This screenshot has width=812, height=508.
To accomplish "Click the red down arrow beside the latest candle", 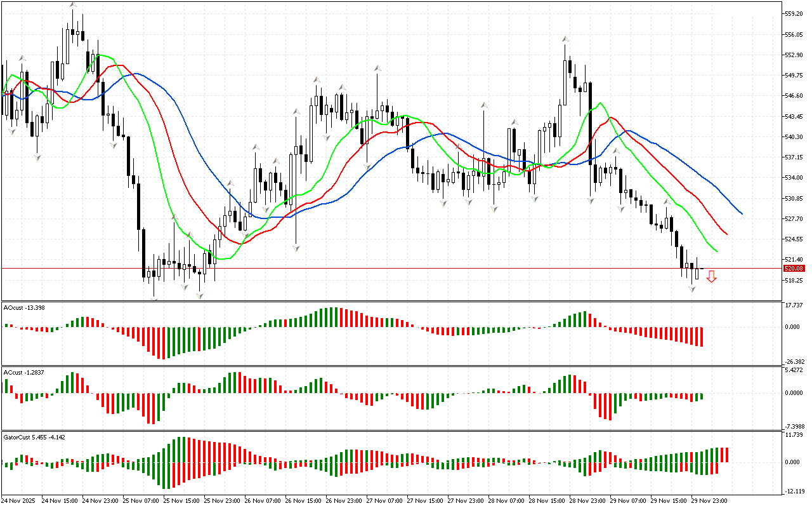I will 712,276.
